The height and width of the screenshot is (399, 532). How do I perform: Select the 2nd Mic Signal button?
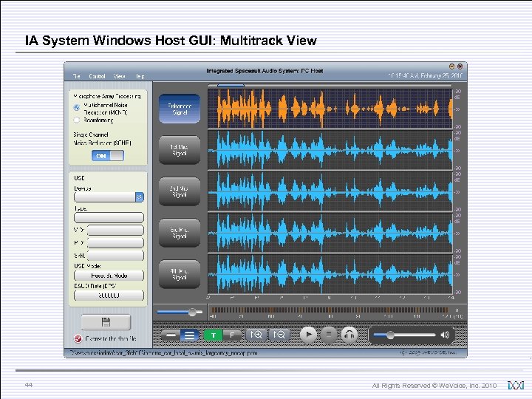click(x=180, y=191)
